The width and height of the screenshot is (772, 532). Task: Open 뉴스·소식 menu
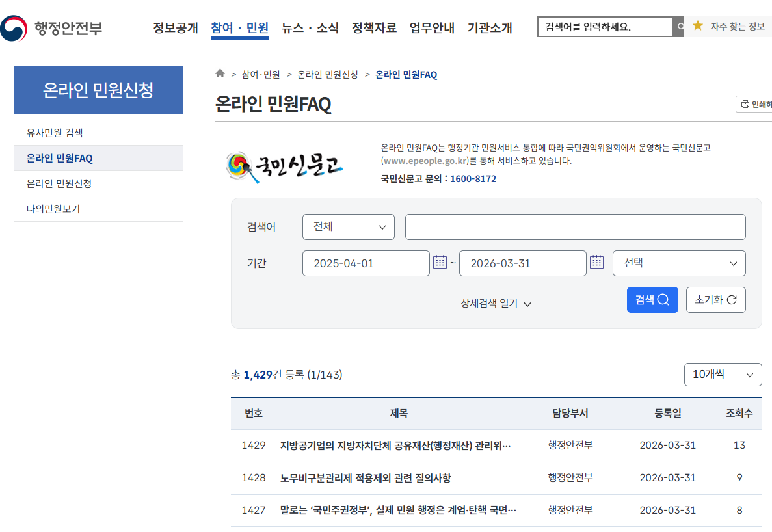[310, 27]
